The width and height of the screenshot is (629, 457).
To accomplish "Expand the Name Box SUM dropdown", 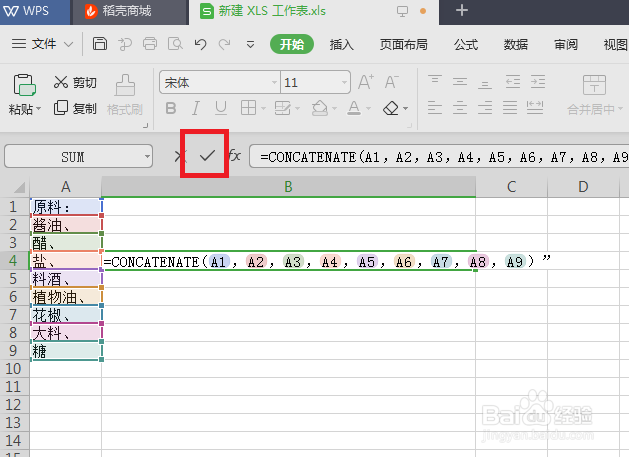I will 148,156.
